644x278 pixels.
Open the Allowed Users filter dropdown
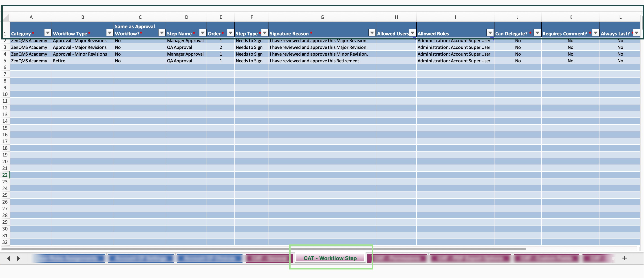click(x=412, y=33)
